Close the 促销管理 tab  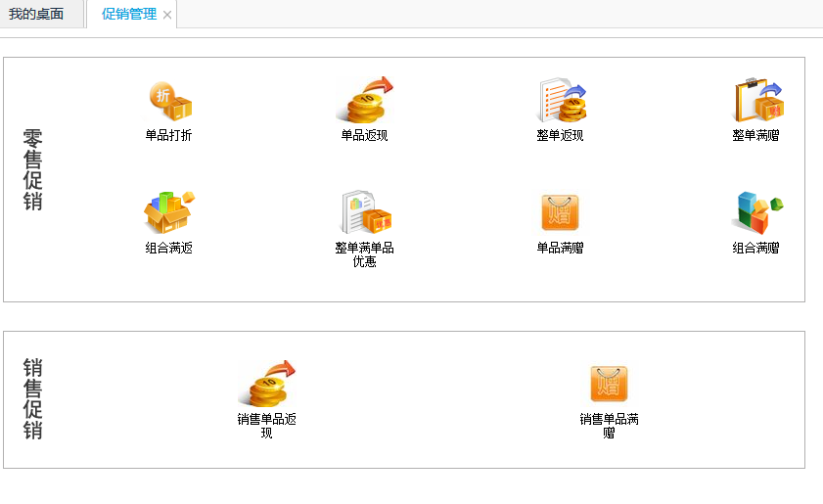[167, 15]
